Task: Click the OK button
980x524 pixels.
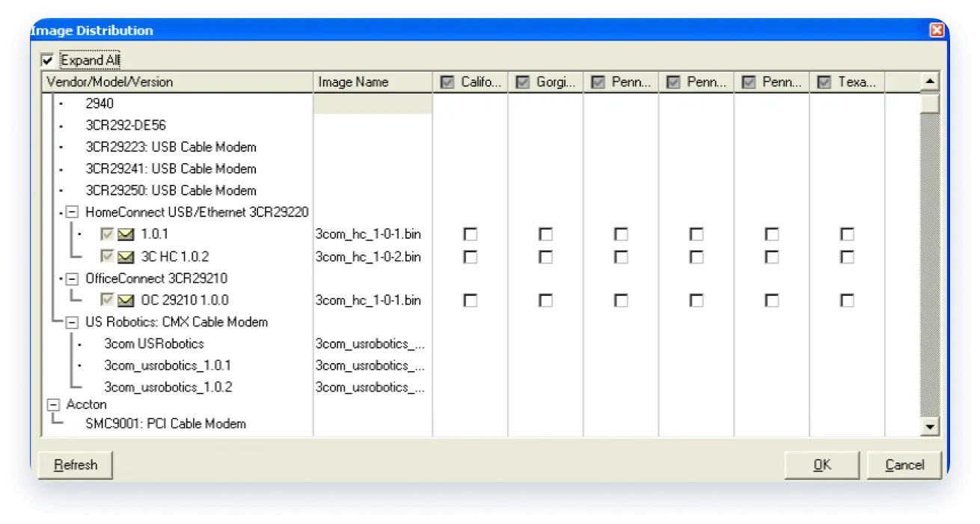Action: tap(822, 465)
